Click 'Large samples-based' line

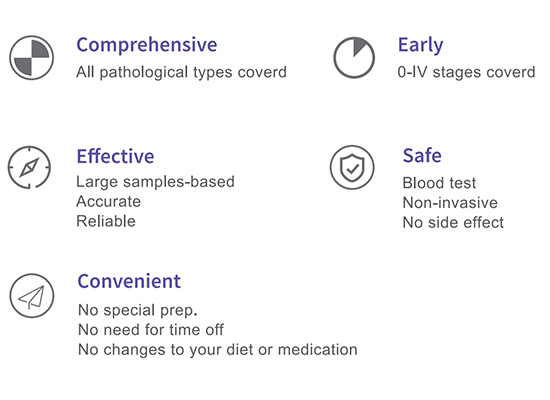pos(155,182)
